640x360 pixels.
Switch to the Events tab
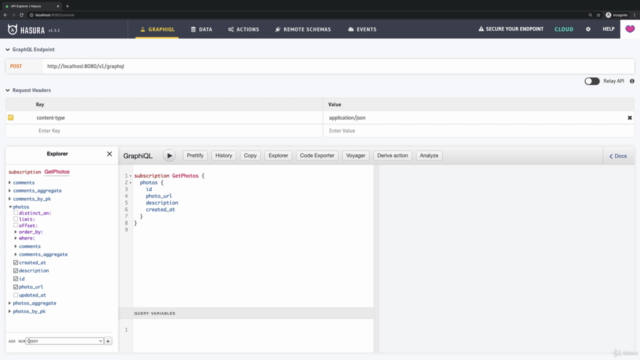point(362,29)
